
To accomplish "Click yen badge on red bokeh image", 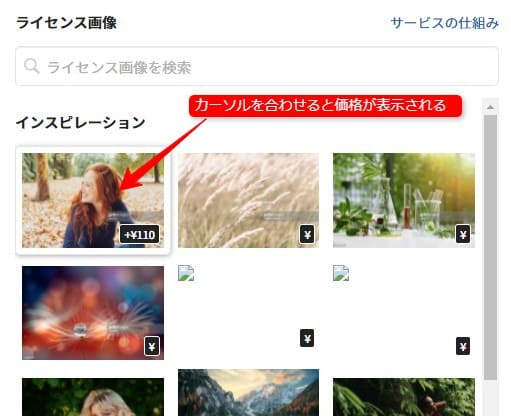I will point(152,346).
